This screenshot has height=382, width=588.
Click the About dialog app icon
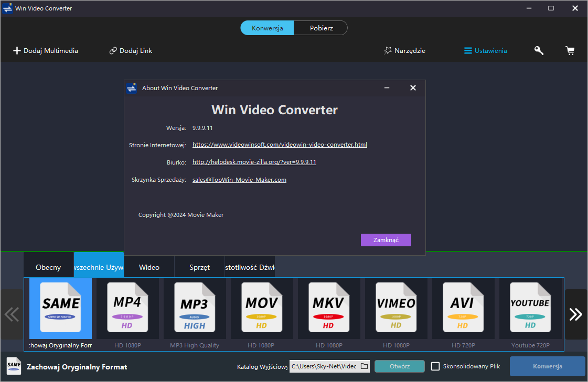[x=132, y=88]
